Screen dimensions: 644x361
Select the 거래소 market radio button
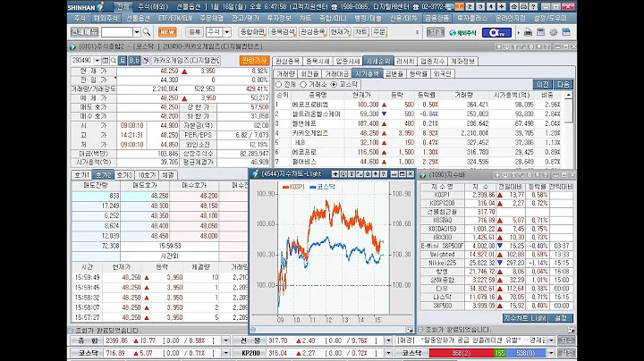303,85
